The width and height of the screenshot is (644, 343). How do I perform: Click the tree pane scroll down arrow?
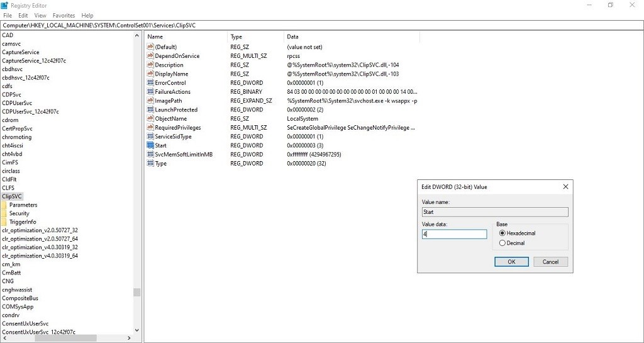tap(136, 330)
